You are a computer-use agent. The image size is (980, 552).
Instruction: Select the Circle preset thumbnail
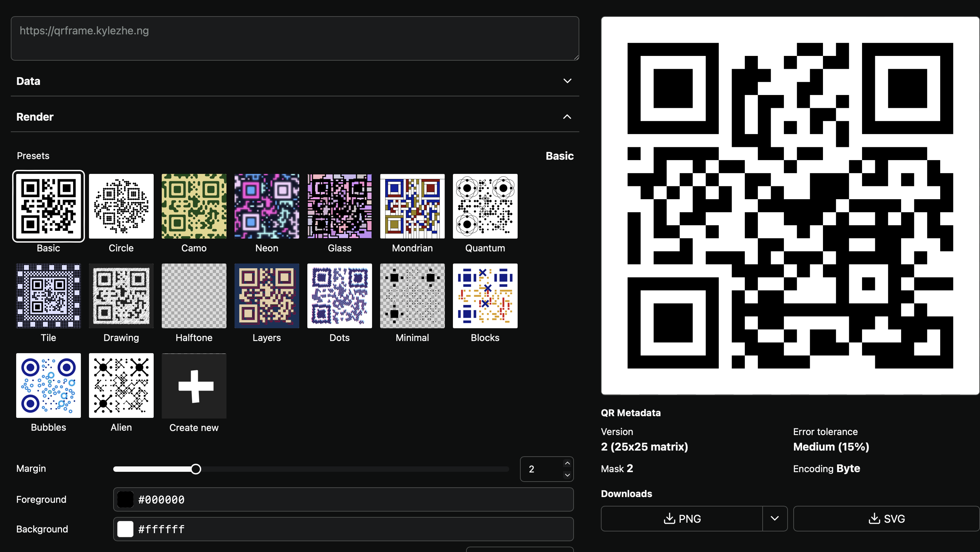121,206
